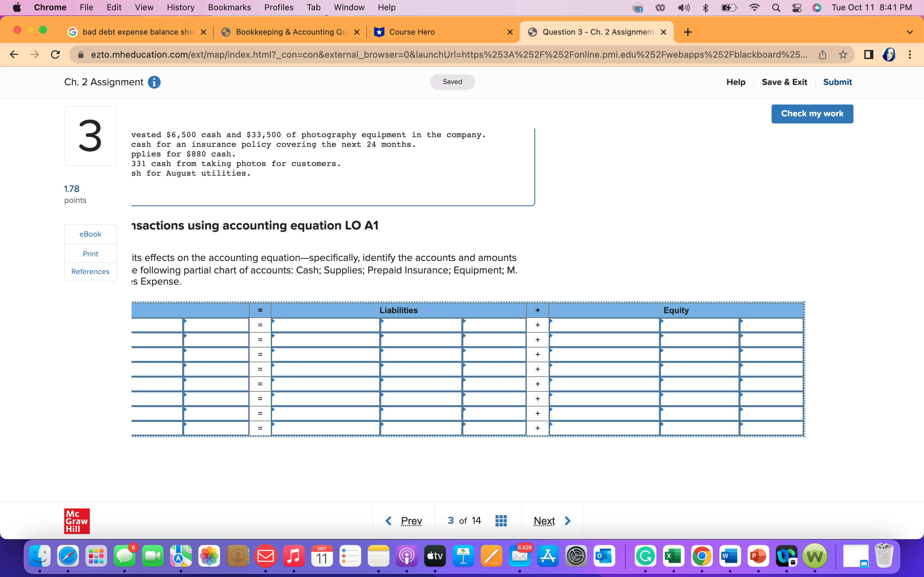This screenshot has width=924, height=577.
Task: Click the Check my work button
Action: pos(812,113)
